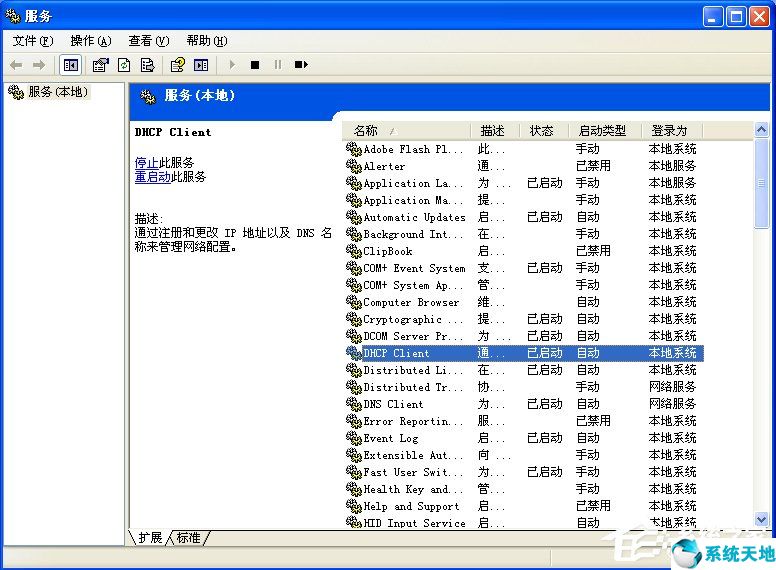Open the 帮助(H) menu
The height and width of the screenshot is (570, 776).
coord(207,41)
